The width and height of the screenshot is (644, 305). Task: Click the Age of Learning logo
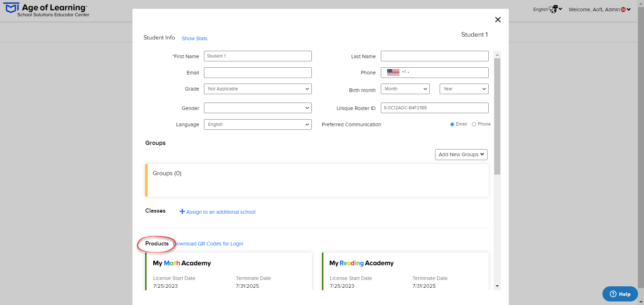point(46,10)
